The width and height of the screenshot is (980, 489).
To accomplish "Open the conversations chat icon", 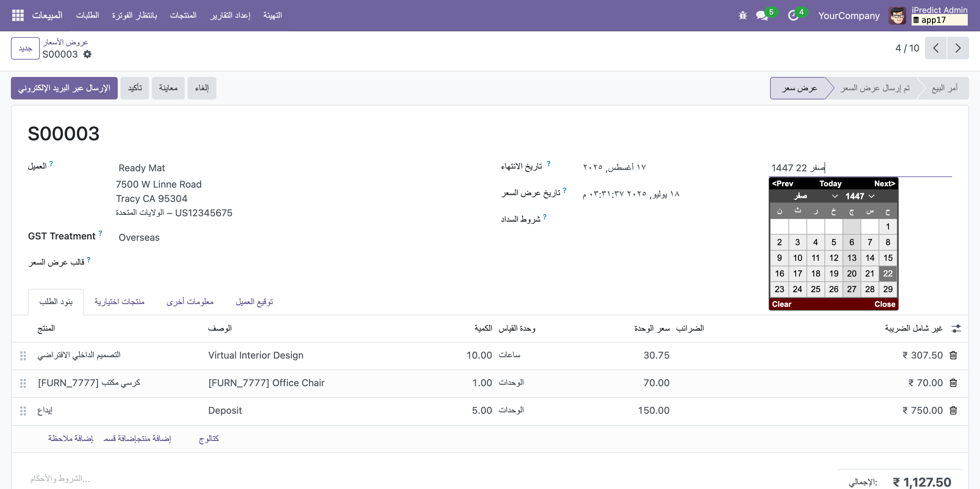I will 762,16.
